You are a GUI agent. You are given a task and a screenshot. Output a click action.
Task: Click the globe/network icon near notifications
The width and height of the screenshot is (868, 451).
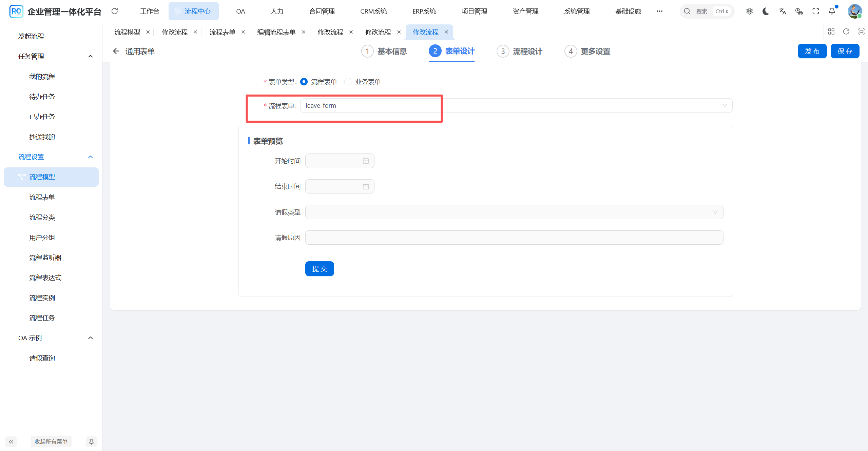click(799, 11)
